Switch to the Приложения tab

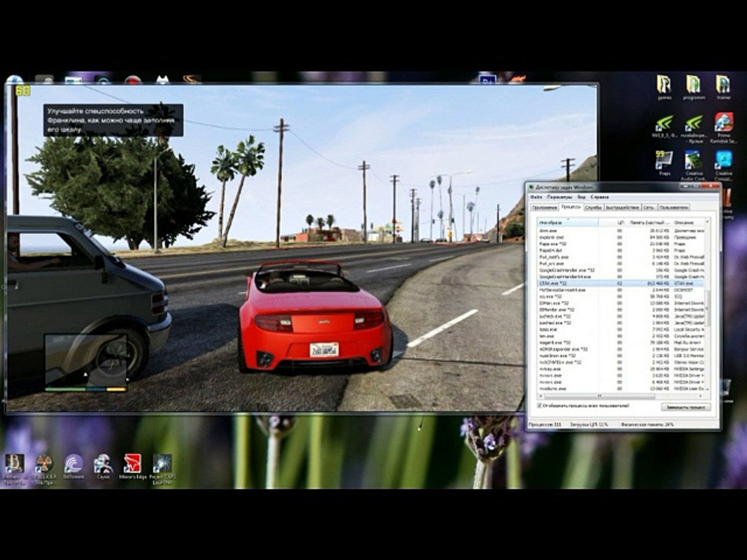[x=545, y=207]
